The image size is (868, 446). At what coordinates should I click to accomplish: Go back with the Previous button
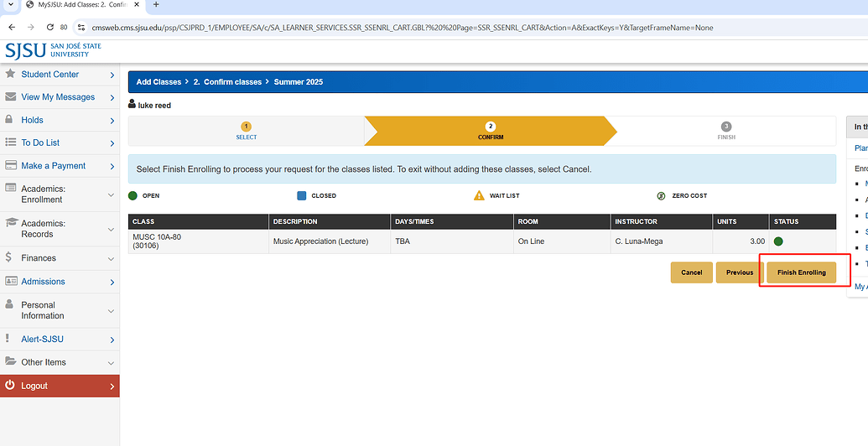click(x=739, y=272)
